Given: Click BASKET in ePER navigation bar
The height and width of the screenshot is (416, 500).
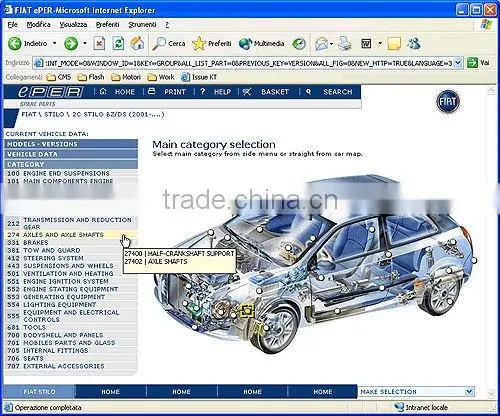Looking at the screenshot, I should [x=275, y=92].
